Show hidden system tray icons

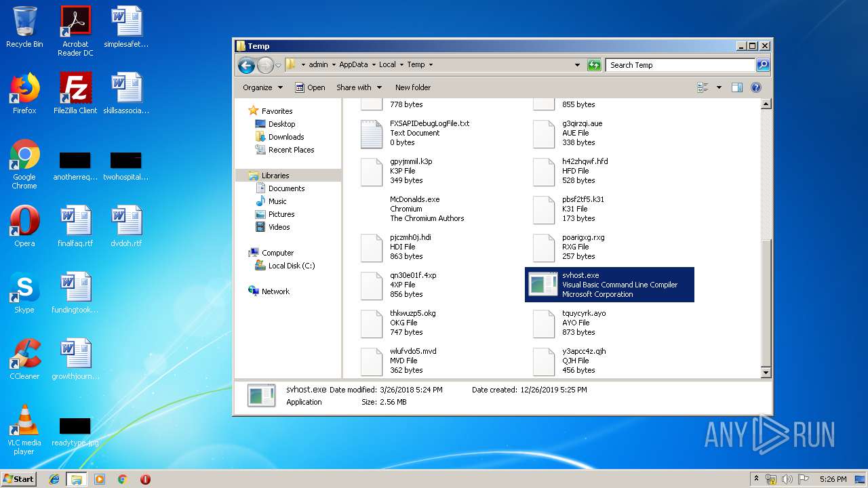point(756,479)
